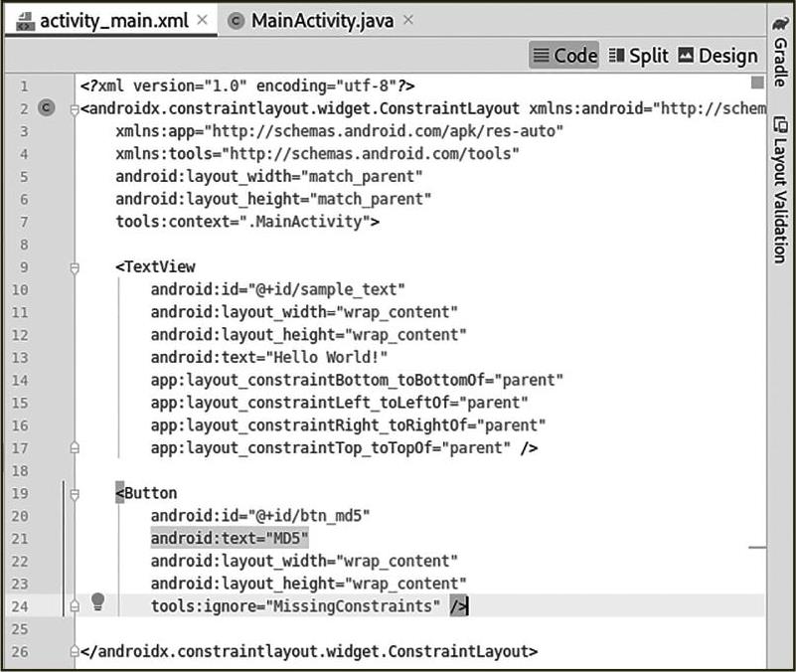Viewport: 796px width, 672px height.
Task: Switch to the activity_main.xml tab
Action: pyautogui.click(x=113, y=21)
